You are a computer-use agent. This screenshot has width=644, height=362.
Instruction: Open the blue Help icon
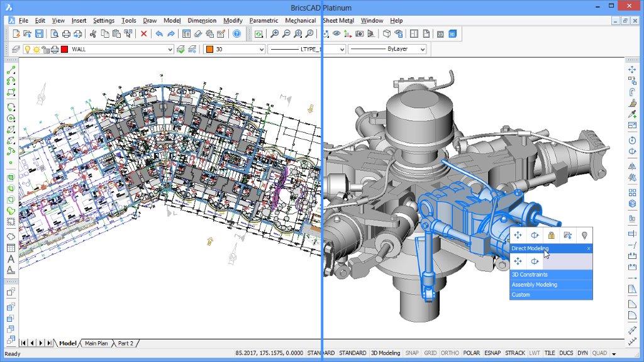[237, 34]
